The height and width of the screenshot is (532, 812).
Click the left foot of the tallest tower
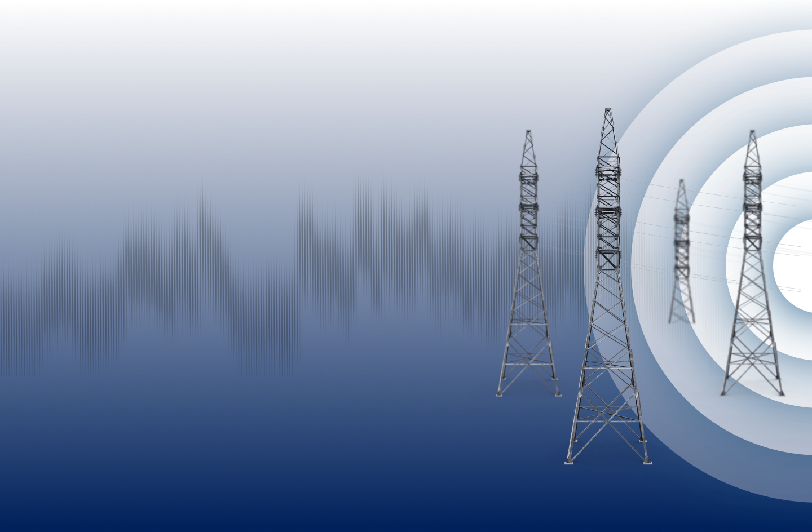(569, 462)
